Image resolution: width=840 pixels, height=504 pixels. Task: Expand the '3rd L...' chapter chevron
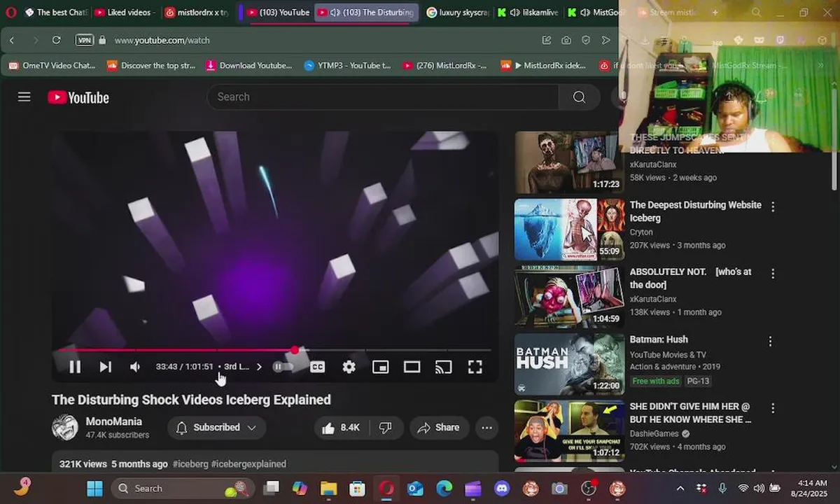[259, 367]
